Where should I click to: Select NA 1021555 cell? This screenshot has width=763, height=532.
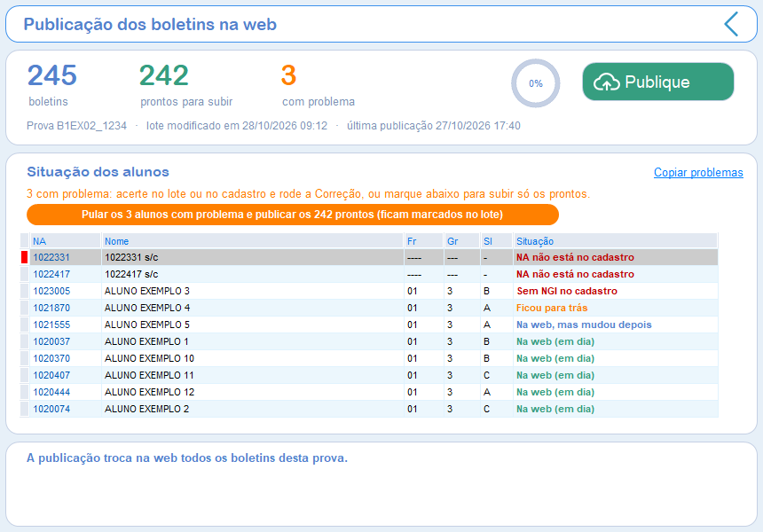(x=65, y=325)
